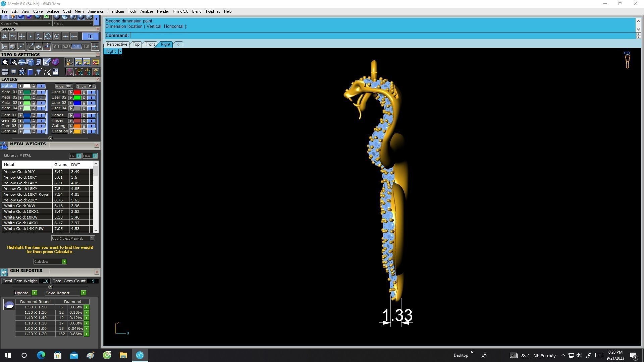Open the Surface menu
The height and width of the screenshot is (362, 644).
point(53,11)
